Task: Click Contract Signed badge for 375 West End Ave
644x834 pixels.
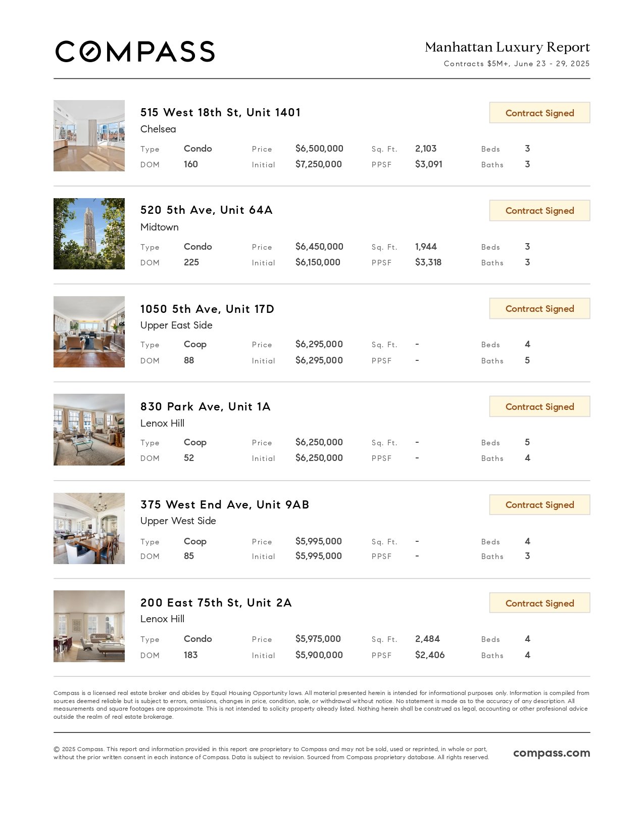Action: tap(539, 505)
